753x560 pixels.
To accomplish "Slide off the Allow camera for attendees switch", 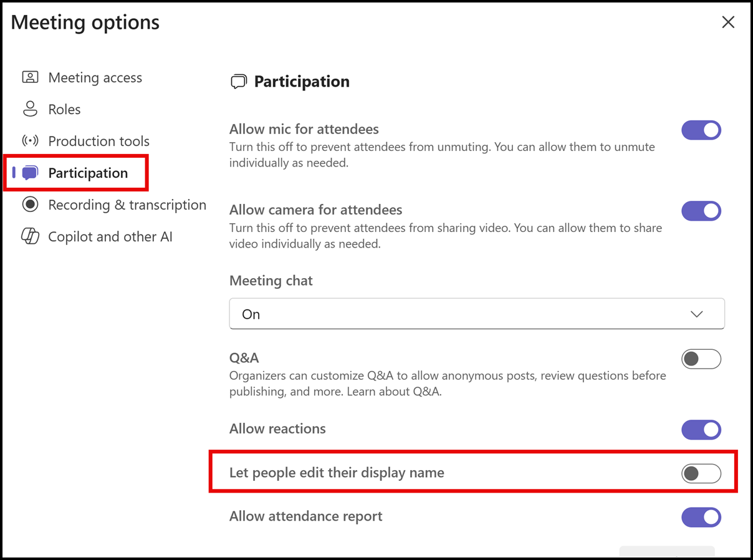I will pyautogui.click(x=701, y=211).
